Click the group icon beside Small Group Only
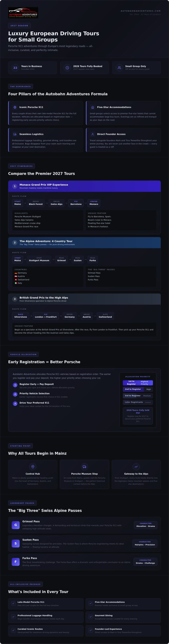This screenshot has width=169, height=644. pos(119,68)
